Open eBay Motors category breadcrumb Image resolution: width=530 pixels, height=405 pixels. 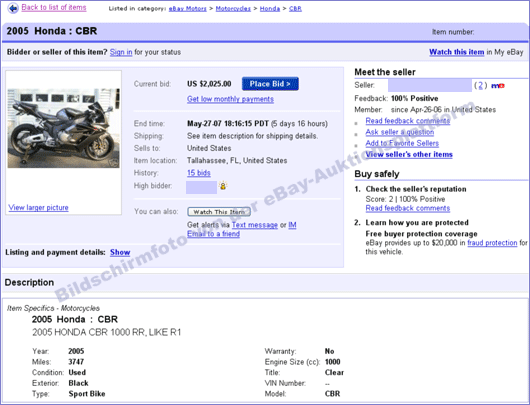[x=188, y=9]
